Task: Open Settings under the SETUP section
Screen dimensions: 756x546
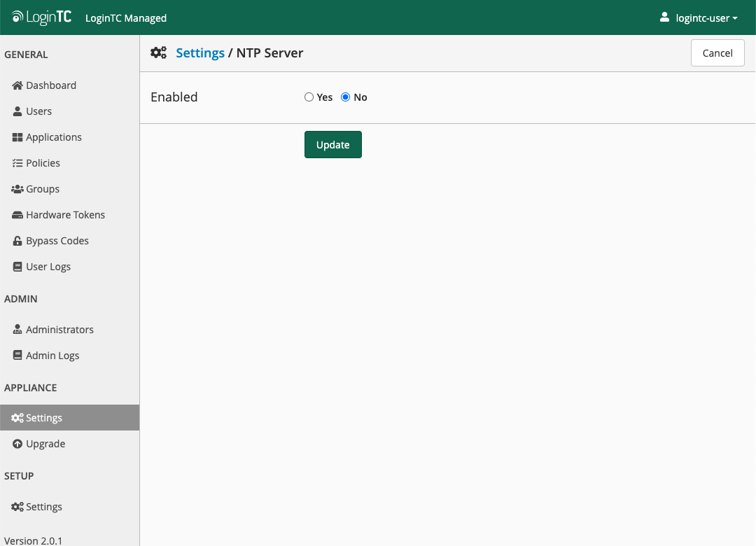Action: tap(43, 507)
